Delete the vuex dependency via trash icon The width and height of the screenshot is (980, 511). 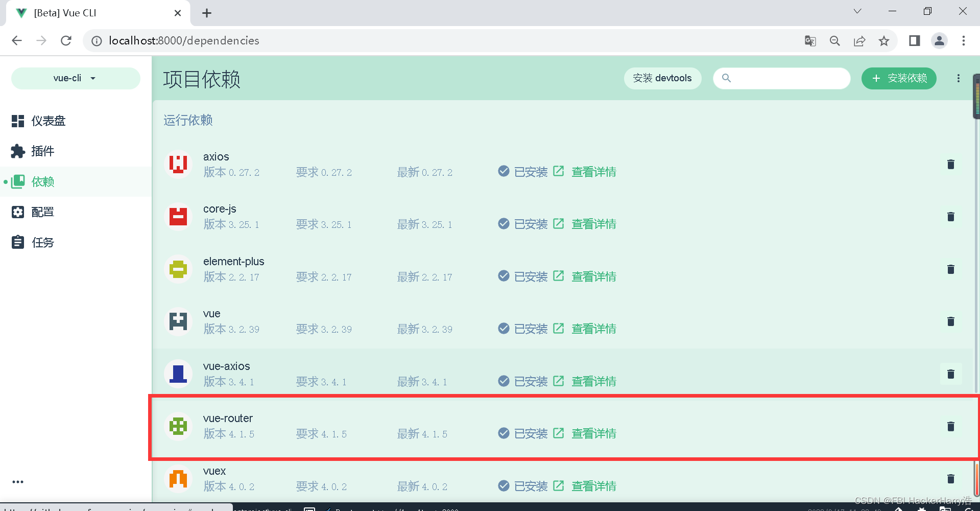tap(950, 479)
